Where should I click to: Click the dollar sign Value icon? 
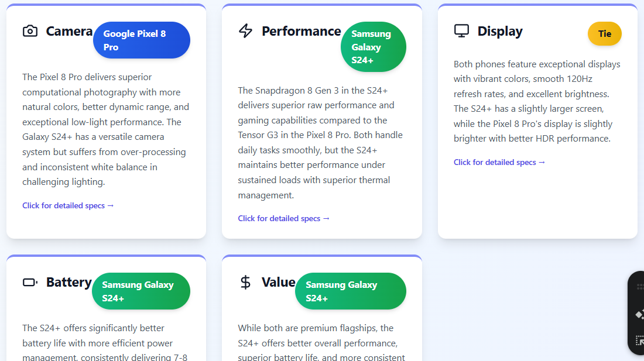pyautogui.click(x=246, y=282)
